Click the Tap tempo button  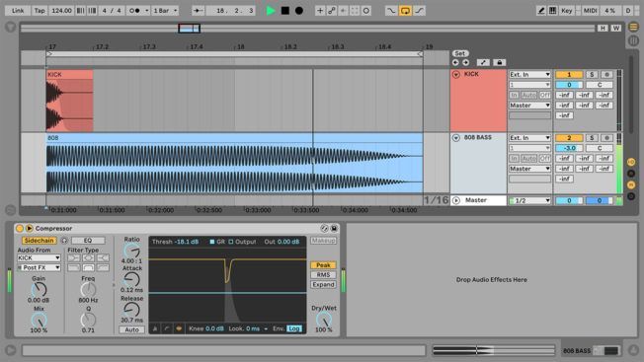[x=40, y=11]
